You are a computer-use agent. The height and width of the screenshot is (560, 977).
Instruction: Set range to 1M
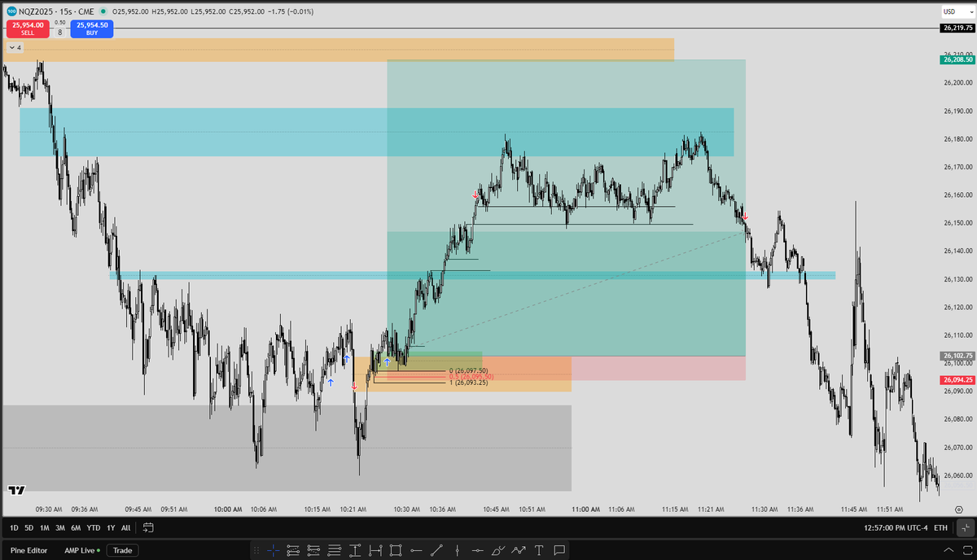point(45,527)
